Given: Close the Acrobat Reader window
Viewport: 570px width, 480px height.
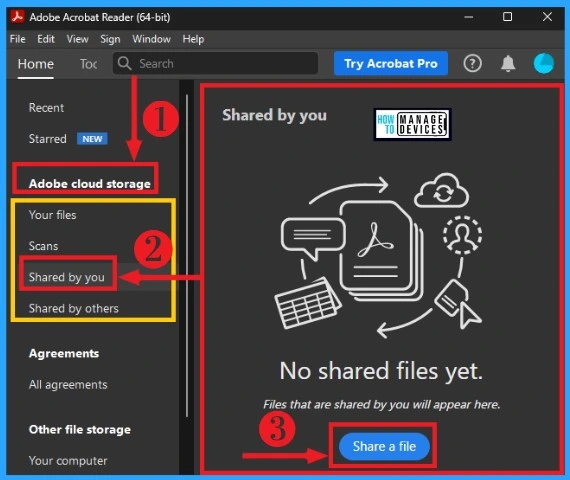Looking at the screenshot, I should point(547,17).
